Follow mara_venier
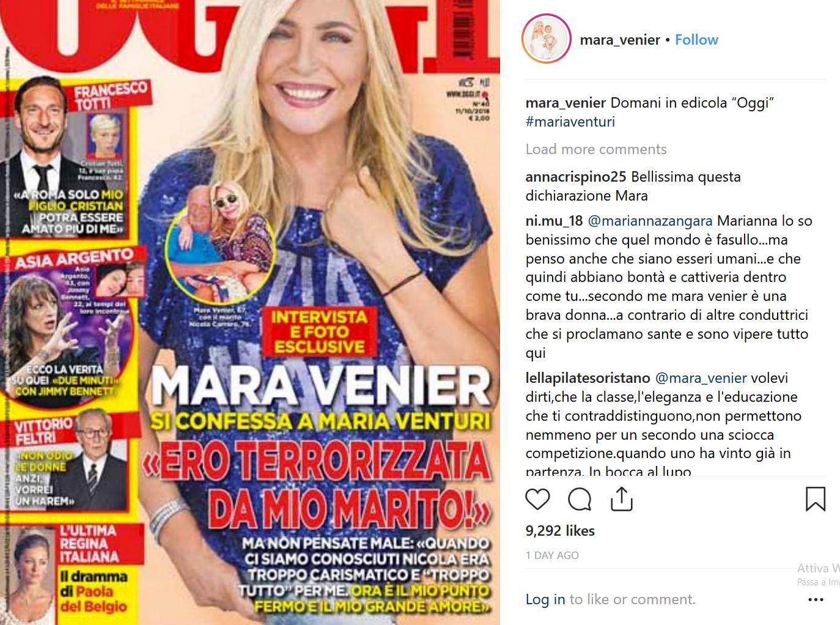This screenshot has height=625, width=840. (x=696, y=40)
